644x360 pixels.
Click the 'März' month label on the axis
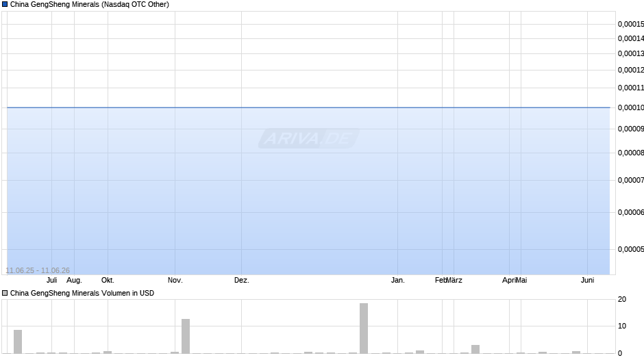point(454,280)
